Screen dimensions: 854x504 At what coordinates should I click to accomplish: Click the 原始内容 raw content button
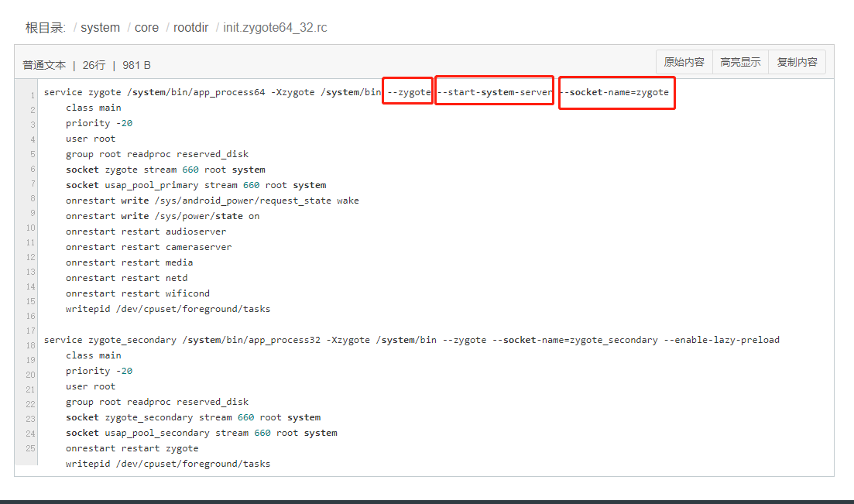coord(684,62)
